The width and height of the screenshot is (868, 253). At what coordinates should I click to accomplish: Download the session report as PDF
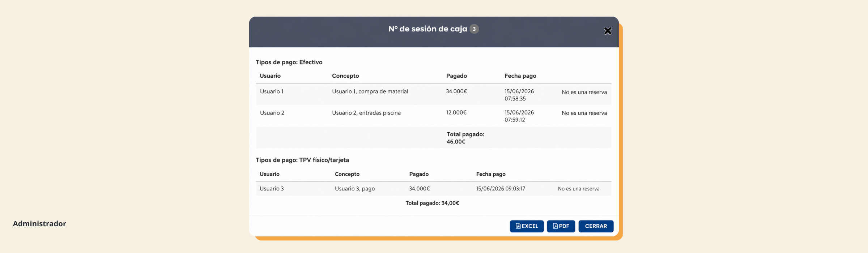561,226
